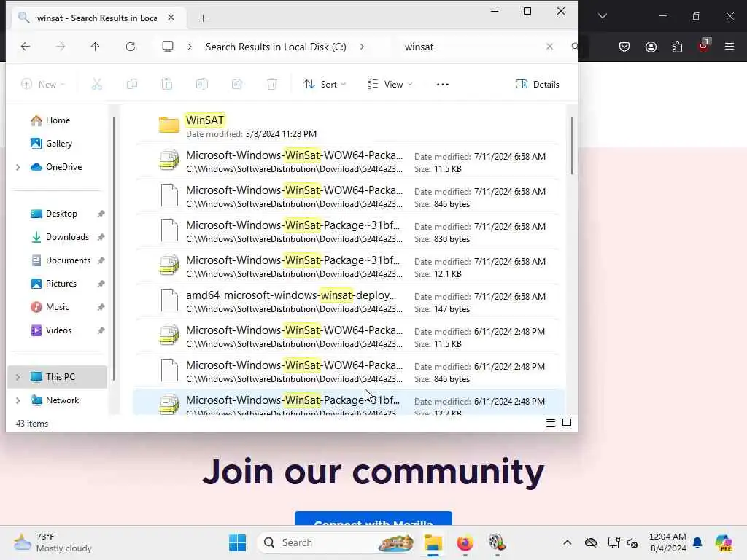
Task: Unpin Desktop using its pin icon
Action: coord(101,214)
